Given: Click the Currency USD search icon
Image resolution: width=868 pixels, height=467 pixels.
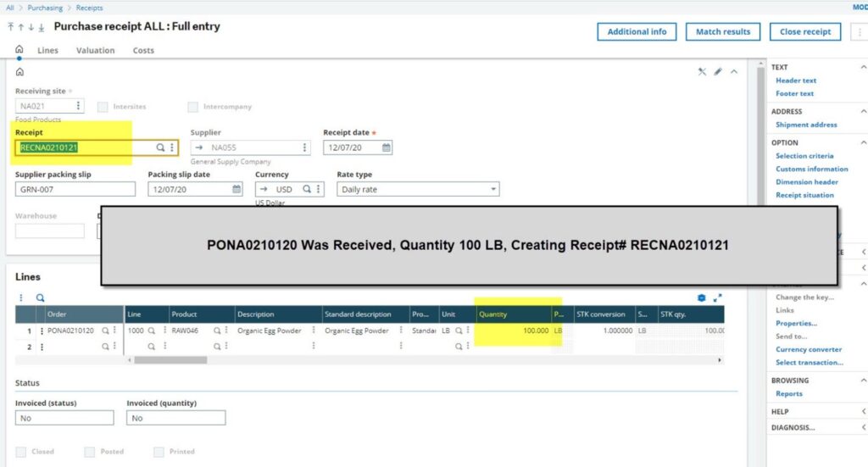Looking at the screenshot, I should 308,190.
